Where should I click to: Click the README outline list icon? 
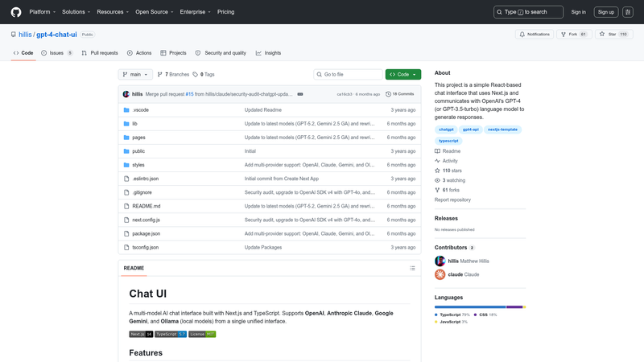412,268
